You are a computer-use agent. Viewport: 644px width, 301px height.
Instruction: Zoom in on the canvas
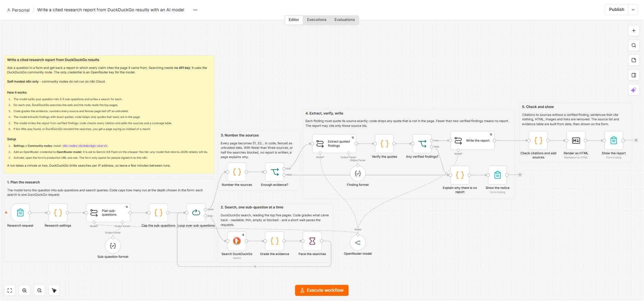pyautogui.click(x=24, y=290)
